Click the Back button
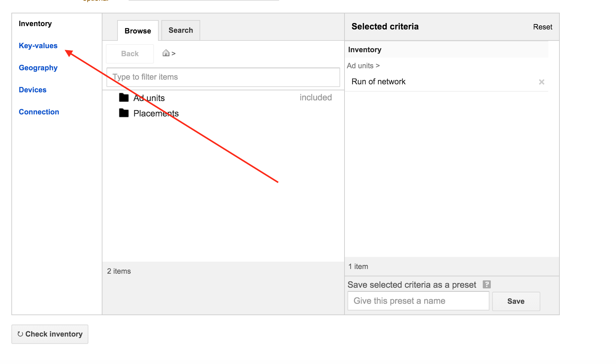 130,54
